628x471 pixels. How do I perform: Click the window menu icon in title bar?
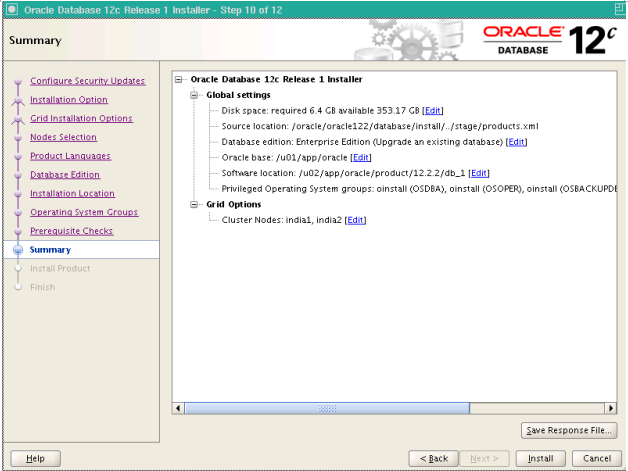12,9
